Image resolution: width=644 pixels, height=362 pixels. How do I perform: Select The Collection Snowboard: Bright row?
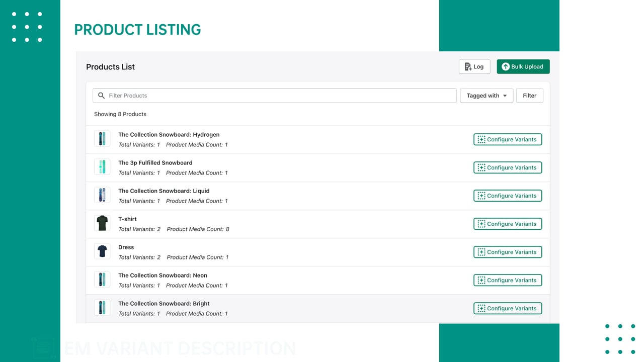(x=318, y=308)
